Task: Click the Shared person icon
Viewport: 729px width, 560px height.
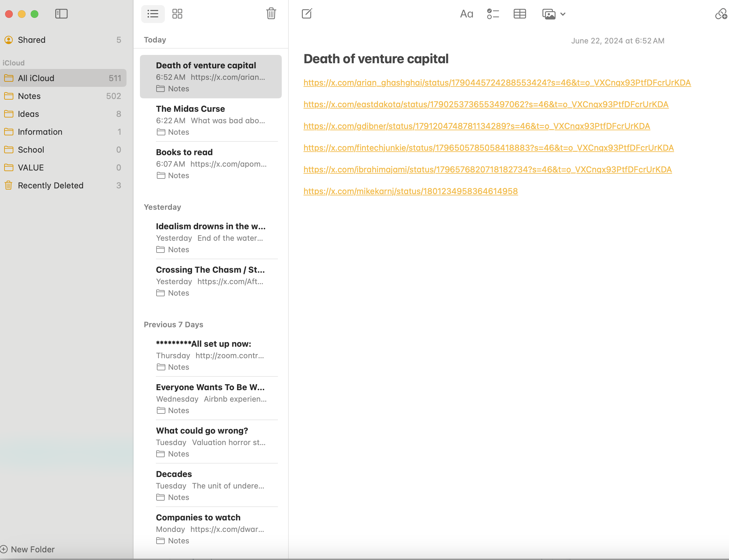Action: coord(9,40)
